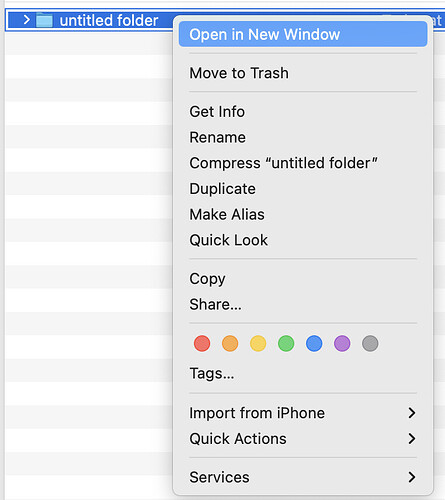The image size is (445, 500).
Task: Apply the blue tag color
Action: [x=314, y=344]
